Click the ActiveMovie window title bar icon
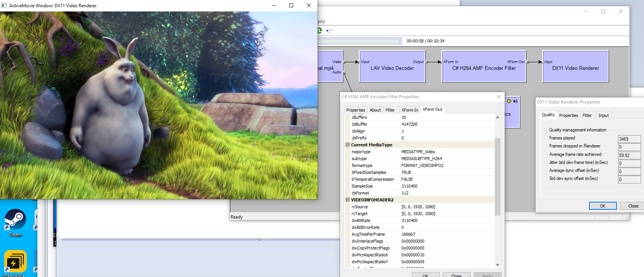This screenshot has height=277, width=644. tap(4, 5)
